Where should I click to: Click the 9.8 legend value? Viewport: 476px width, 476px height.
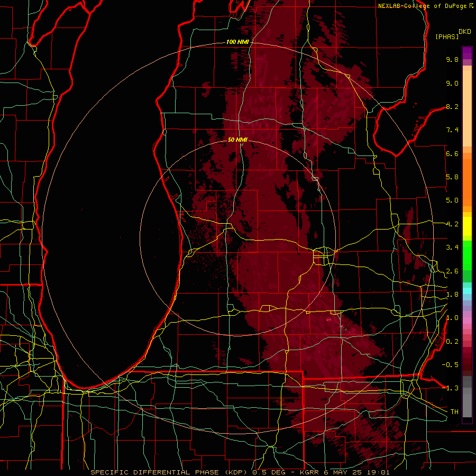click(452, 59)
